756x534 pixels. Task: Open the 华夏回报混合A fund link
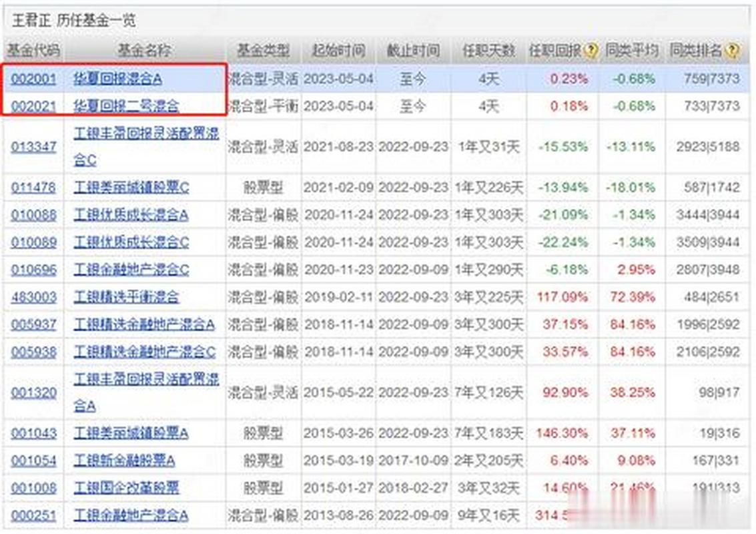pyautogui.click(x=117, y=79)
